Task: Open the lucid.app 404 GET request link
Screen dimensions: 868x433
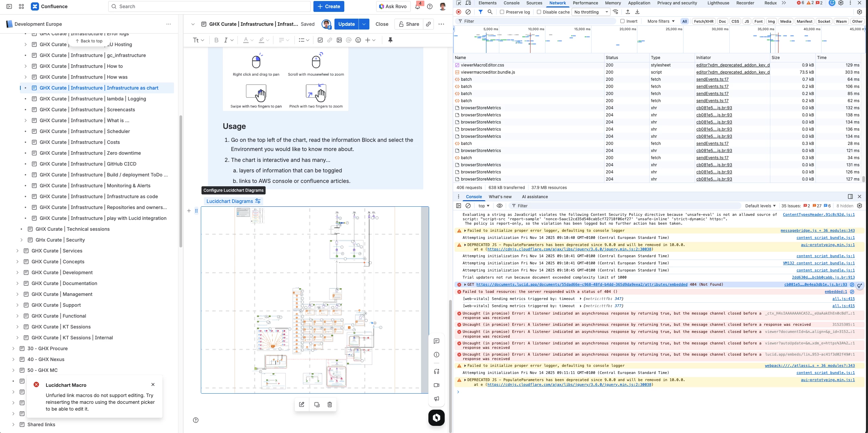Action: click(581, 284)
